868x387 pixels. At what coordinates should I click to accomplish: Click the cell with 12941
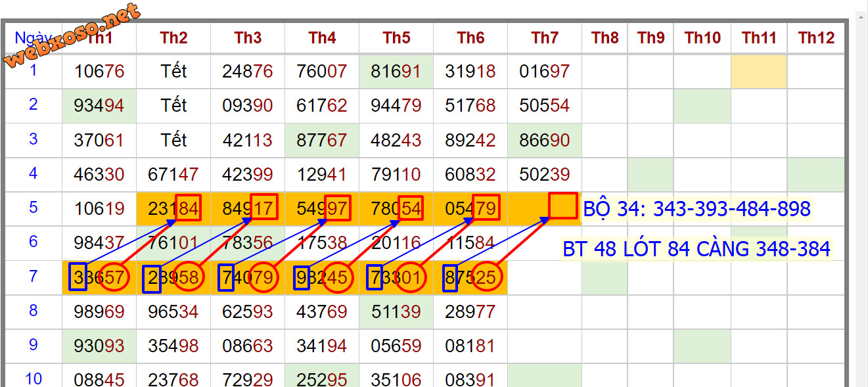tap(322, 175)
